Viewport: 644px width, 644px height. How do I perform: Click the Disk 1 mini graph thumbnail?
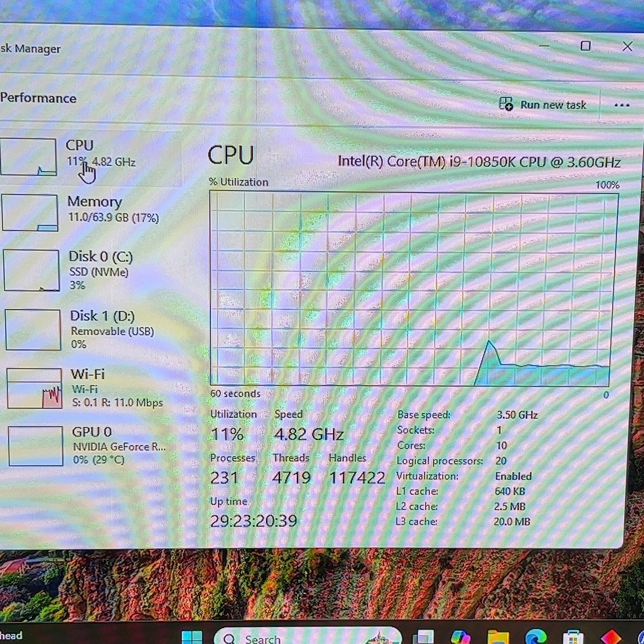[x=33, y=330]
